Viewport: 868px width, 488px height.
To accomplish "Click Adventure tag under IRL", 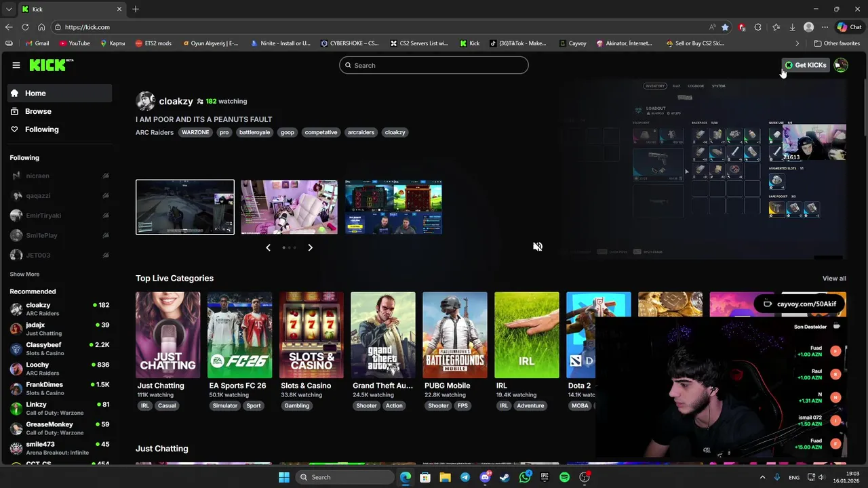I will point(530,406).
